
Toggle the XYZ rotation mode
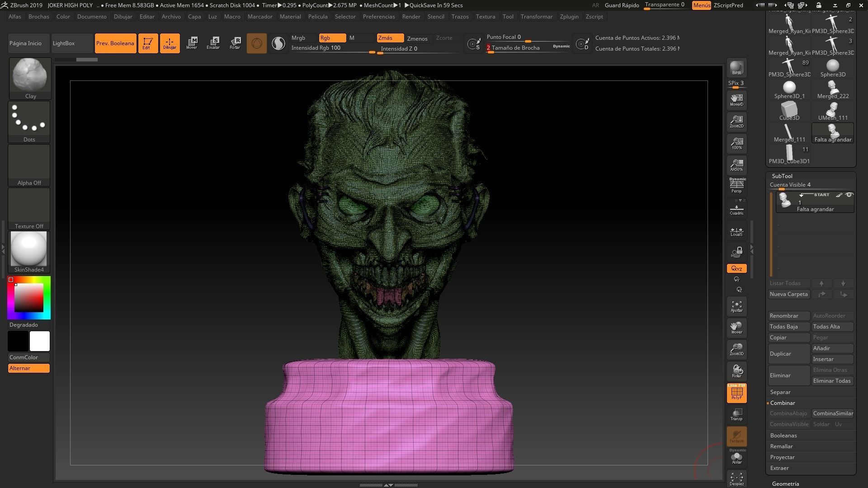point(736,268)
